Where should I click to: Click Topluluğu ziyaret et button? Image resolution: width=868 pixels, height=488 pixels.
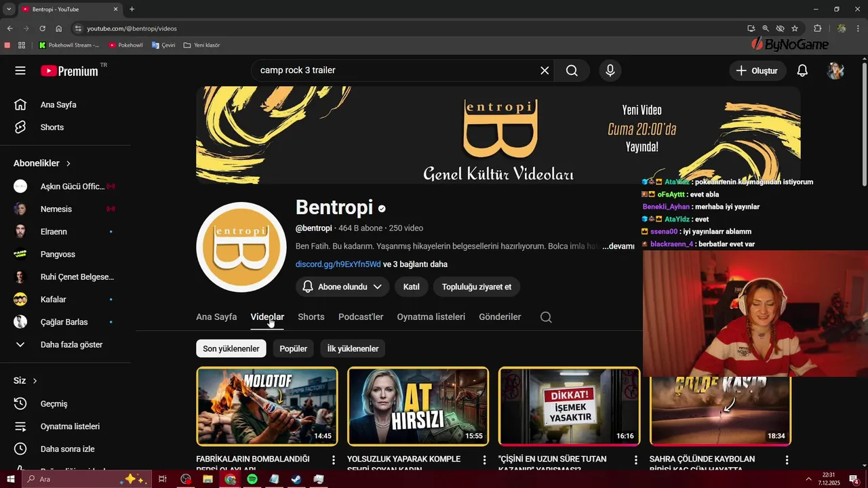[x=477, y=287]
